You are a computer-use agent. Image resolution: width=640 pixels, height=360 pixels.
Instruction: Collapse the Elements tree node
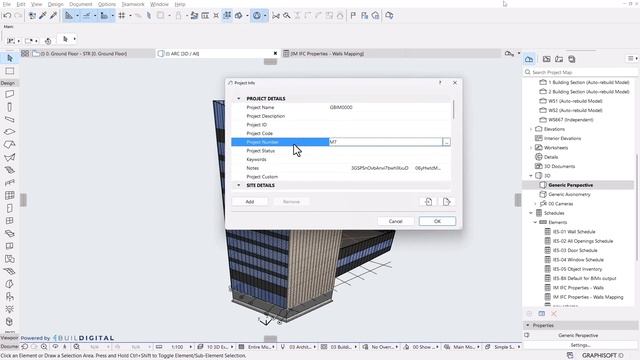[x=535, y=222]
